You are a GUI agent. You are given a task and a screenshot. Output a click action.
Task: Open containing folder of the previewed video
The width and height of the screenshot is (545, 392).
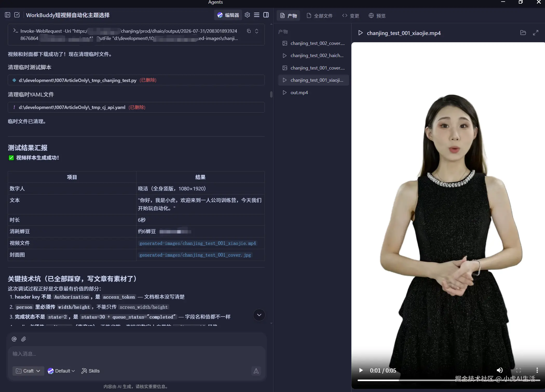523,33
